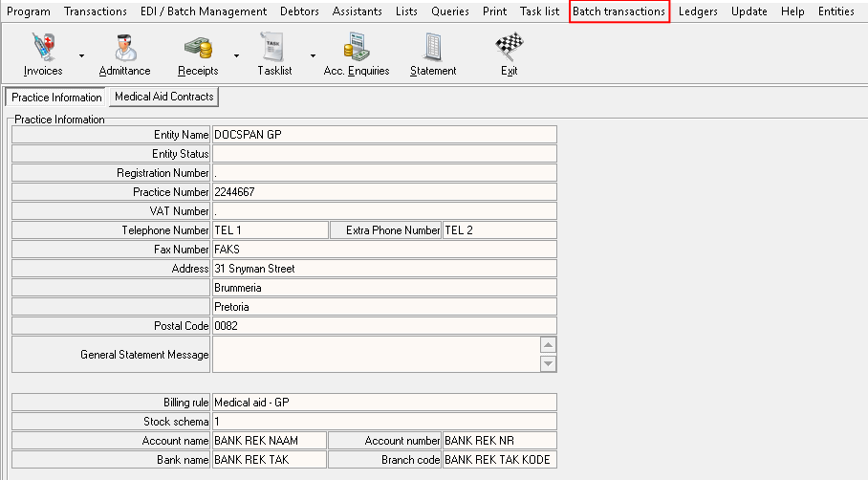
Task: Select the Practice Information tab
Action: coord(56,98)
